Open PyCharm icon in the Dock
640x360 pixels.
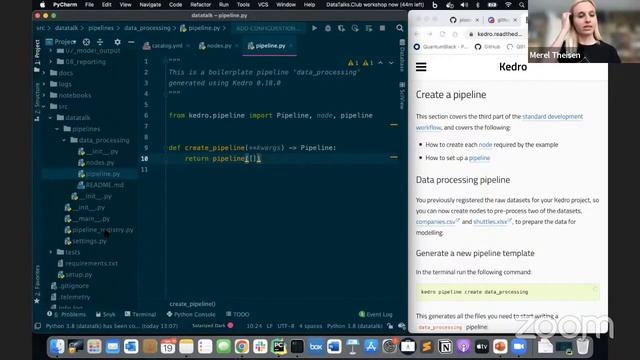278,347
